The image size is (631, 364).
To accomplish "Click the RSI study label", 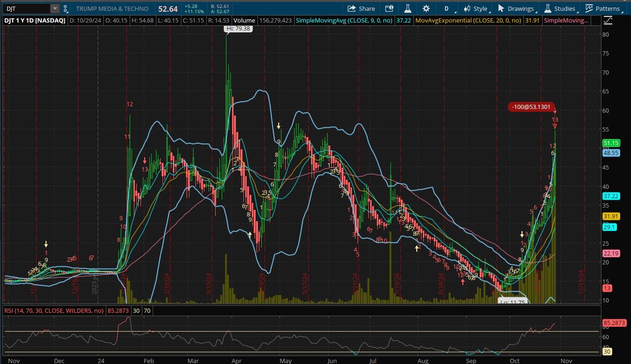I will click(x=54, y=310).
